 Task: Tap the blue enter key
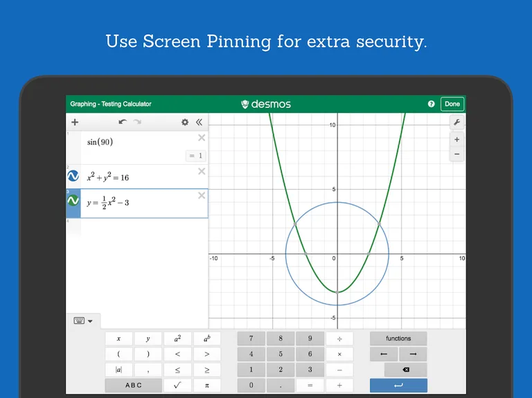click(x=398, y=385)
